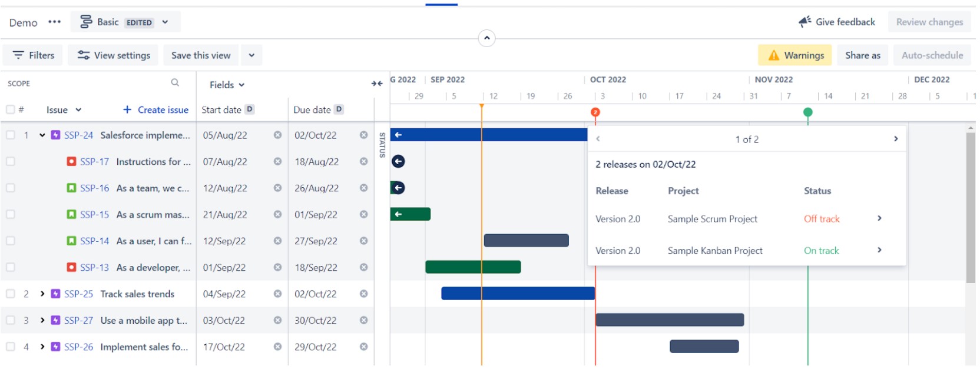Click the story icon of SSP-14
This screenshot has width=980, height=369.
click(x=71, y=241)
